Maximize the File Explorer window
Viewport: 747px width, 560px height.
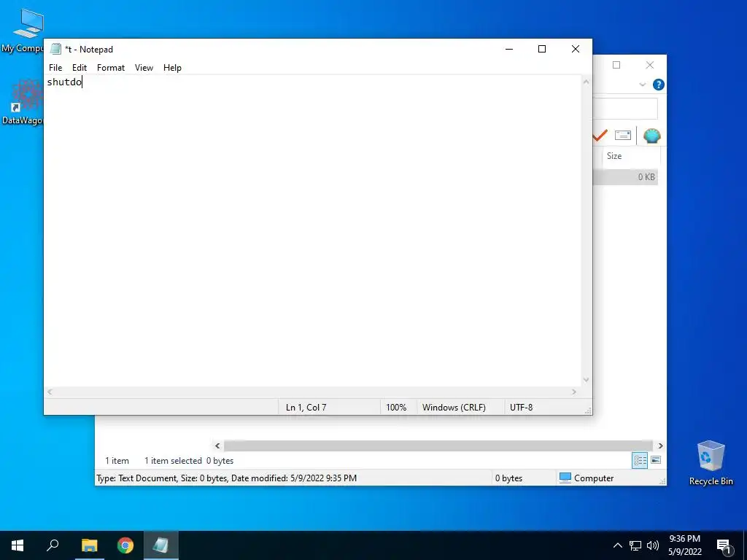(616, 65)
